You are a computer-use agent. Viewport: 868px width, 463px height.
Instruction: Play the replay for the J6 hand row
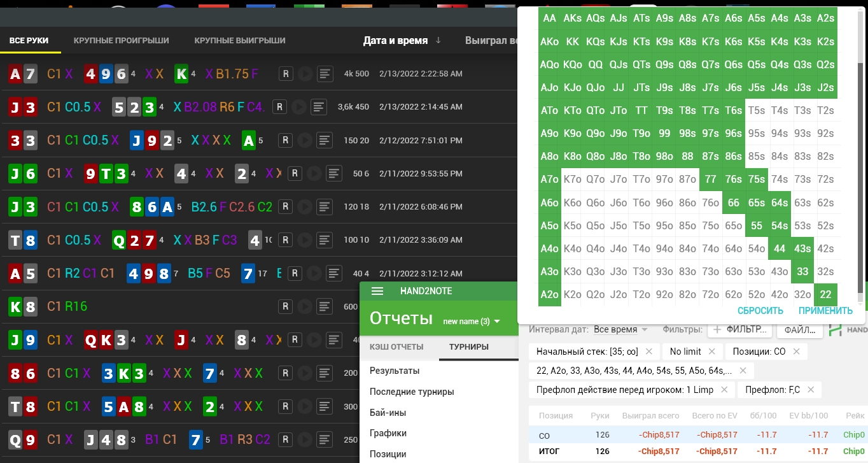[x=314, y=173]
